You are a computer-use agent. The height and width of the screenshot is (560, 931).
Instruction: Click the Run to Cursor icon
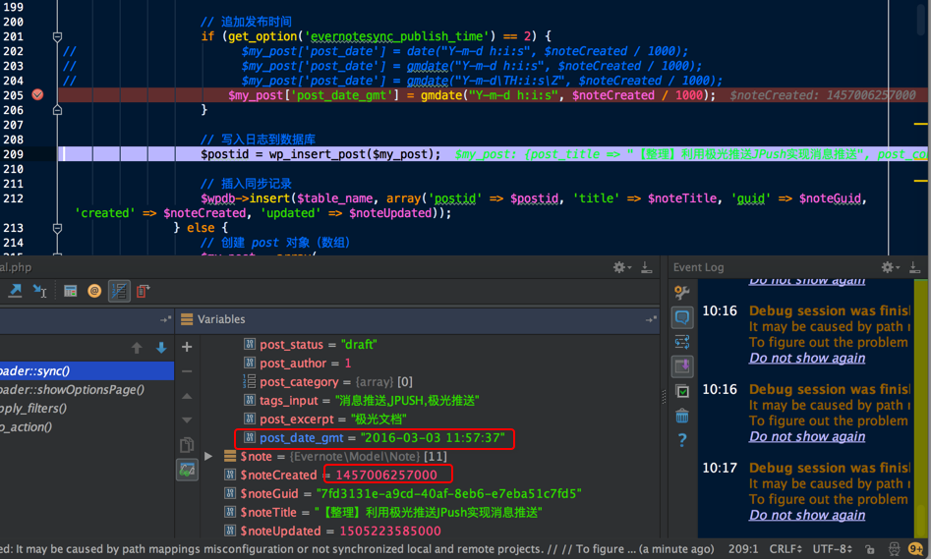click(x=39, y=290)
